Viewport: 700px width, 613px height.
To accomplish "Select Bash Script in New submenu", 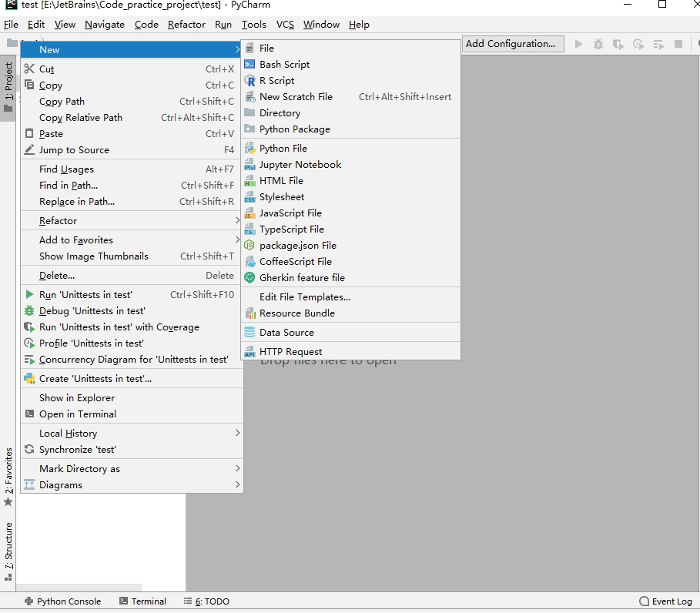I will pos(284,65).
